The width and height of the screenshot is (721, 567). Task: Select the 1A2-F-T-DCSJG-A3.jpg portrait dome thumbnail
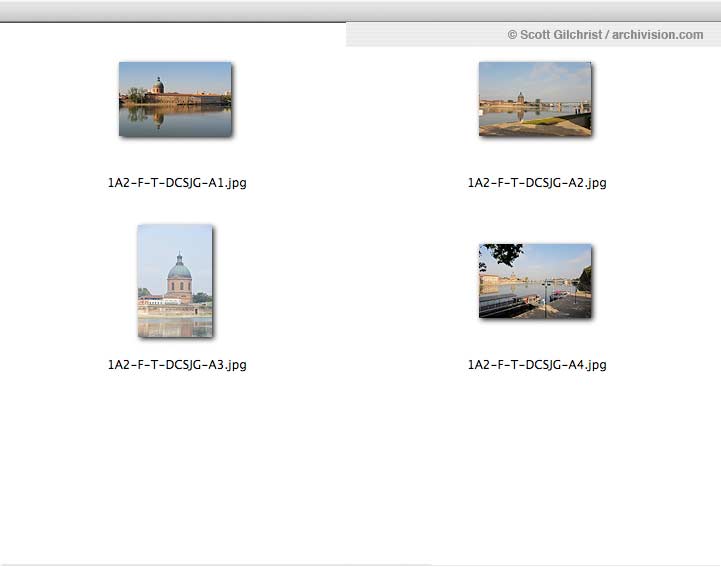click(x=175, y=281)
